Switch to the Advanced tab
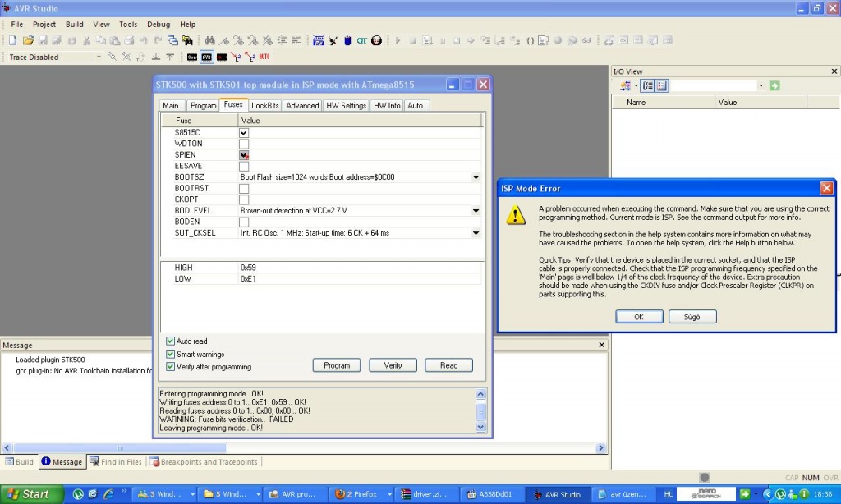 302,106
